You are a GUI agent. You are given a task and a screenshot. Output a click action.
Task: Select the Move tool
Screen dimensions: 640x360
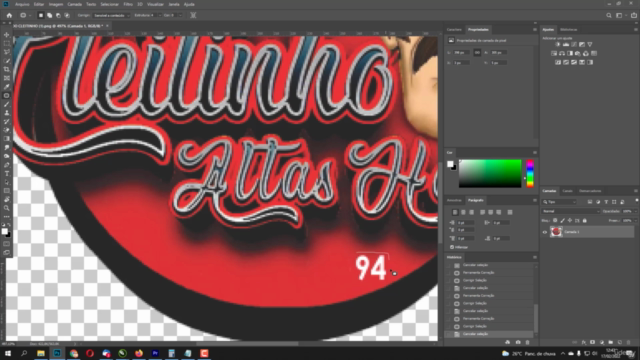point(7,35)
